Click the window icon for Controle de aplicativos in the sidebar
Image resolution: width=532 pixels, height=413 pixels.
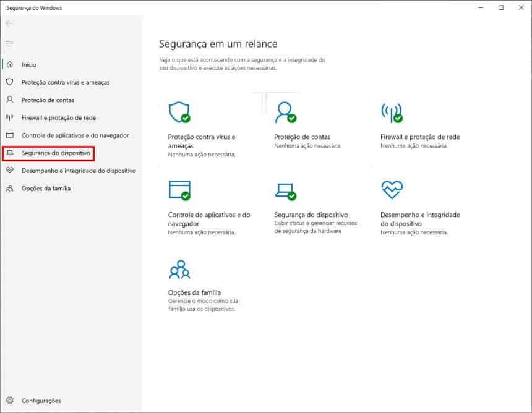10,135
